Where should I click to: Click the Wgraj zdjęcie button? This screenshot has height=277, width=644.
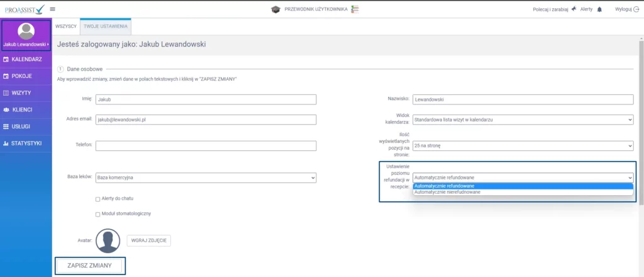(148, 240)
